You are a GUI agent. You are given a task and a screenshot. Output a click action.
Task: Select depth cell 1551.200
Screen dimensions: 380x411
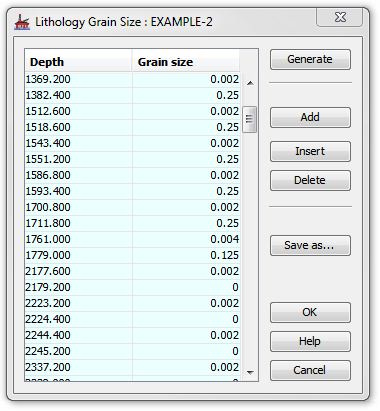pyautogui.click(x=79, y=159)
